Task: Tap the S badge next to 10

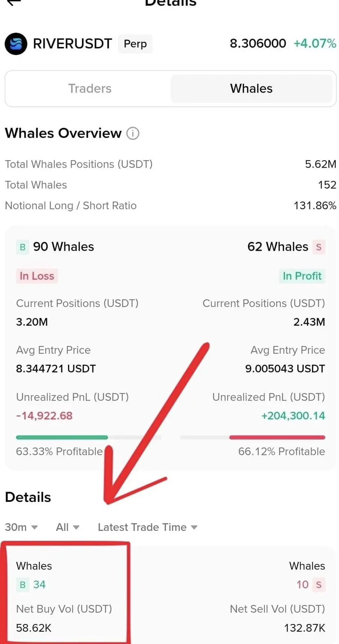Action: pos(319,585)
